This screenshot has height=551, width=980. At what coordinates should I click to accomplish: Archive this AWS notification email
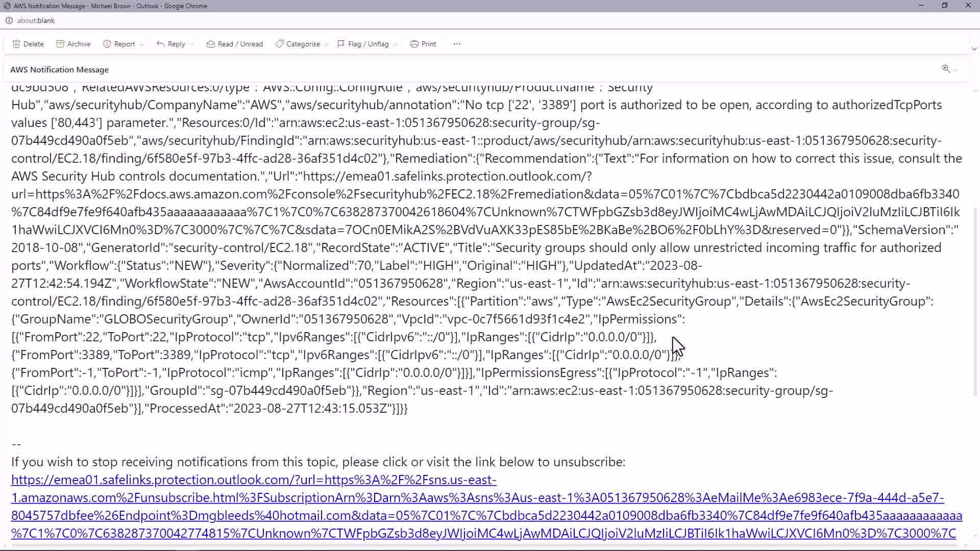tap(73, 44)
